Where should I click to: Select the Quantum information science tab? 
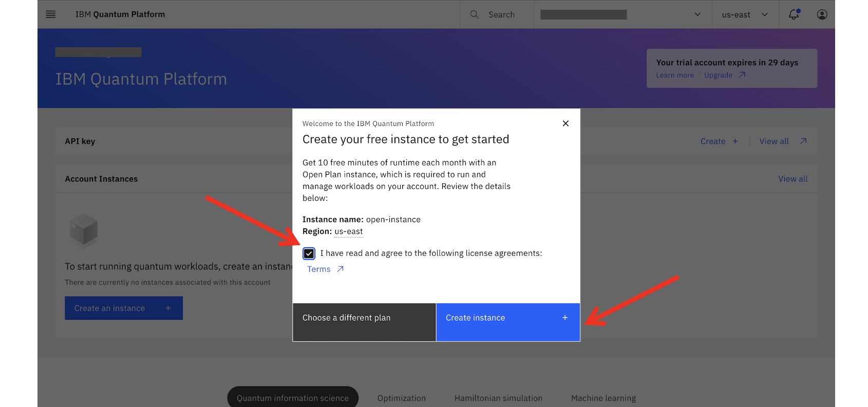pyautogui.click(x=293, y=398)
